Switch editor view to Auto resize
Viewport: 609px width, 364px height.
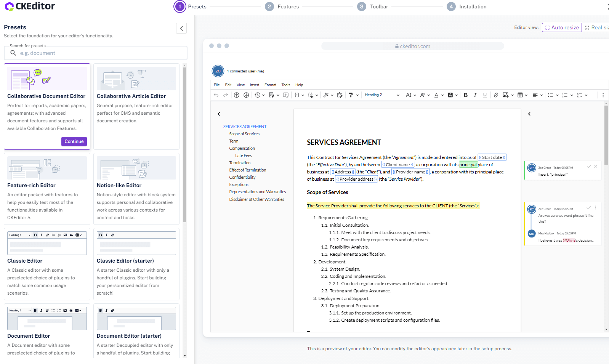point(562,27)
